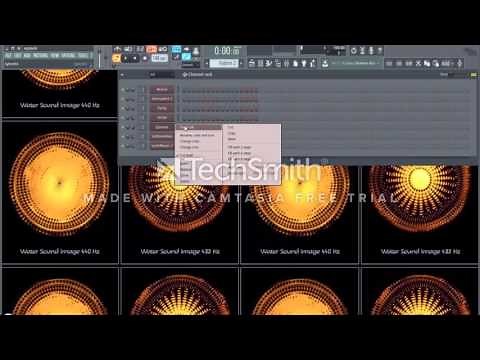Toggle the 3-2-1 recording countdown
The image size is (480, 360).
point(140,49)
